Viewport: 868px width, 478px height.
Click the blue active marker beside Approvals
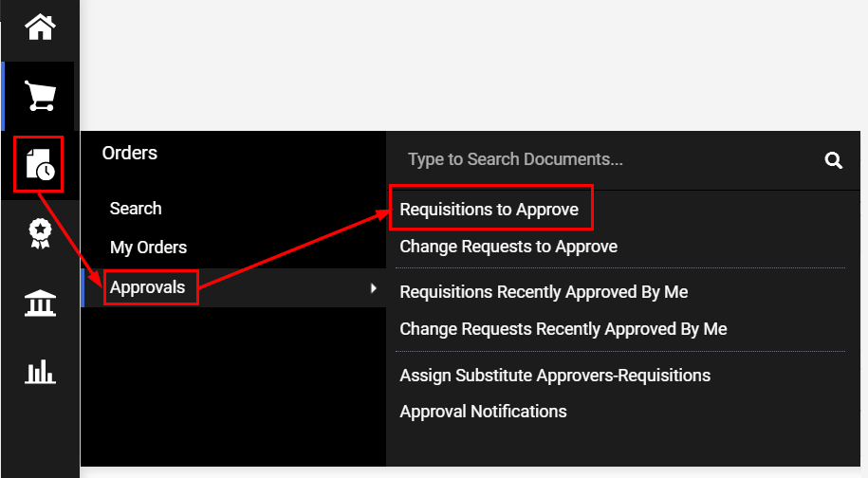click(x=83, y=287)
